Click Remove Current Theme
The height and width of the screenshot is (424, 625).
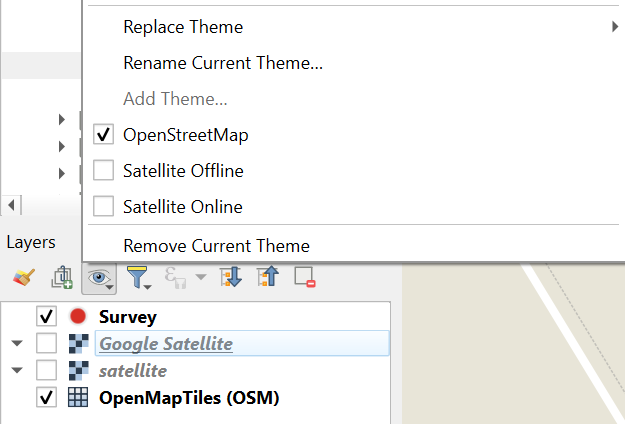coord(216,246)
